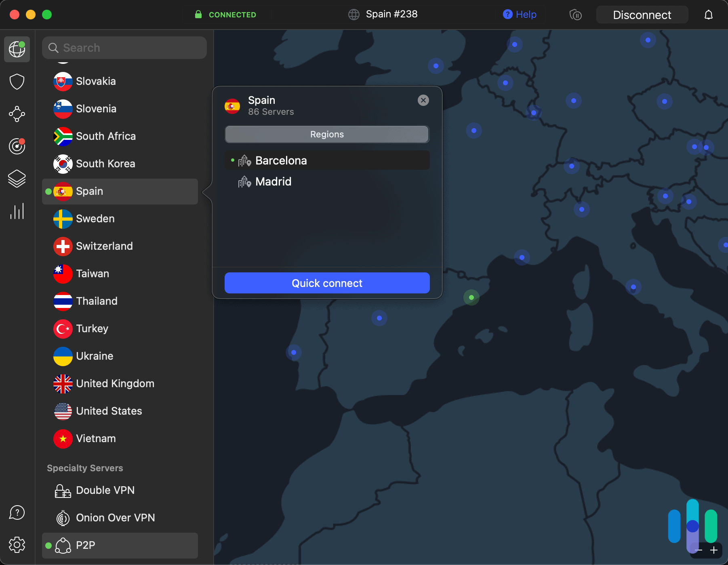Open the Meshnet panel
The width and height of the screenshot is (728, 565).
(17, 114)
